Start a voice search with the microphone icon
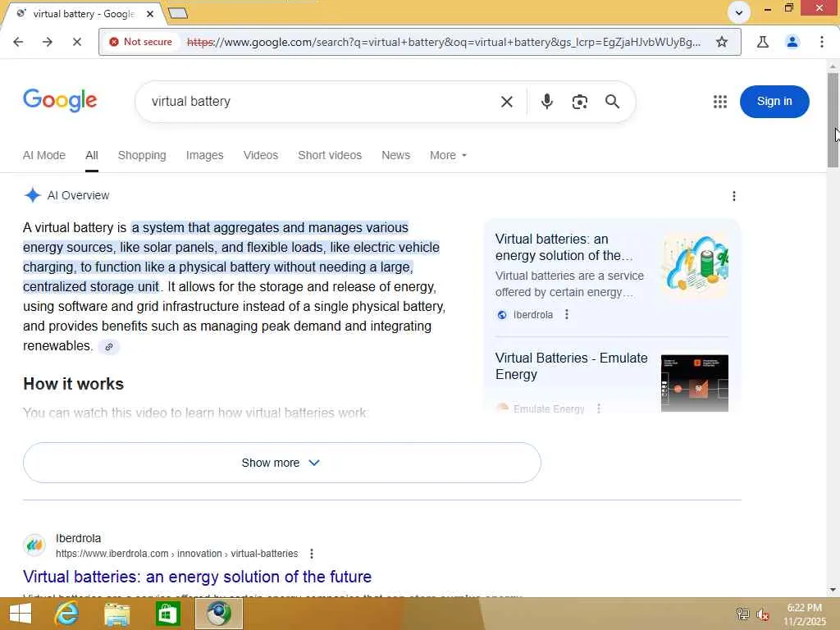 (x=546, y=101)
